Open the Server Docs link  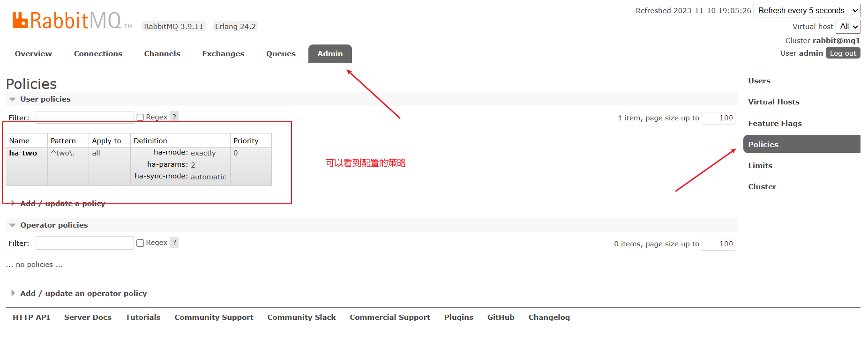coord(88,317)
